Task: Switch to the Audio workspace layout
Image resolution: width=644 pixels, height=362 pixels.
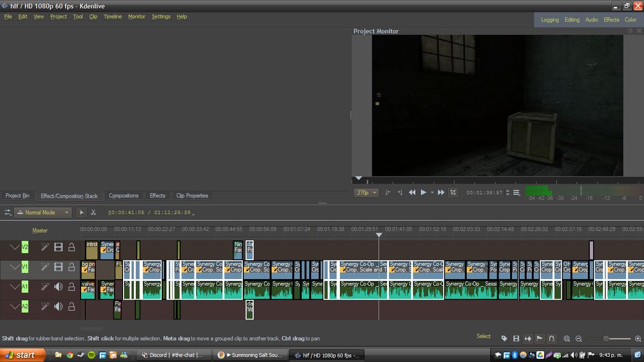Action: (x=591, y=20)
